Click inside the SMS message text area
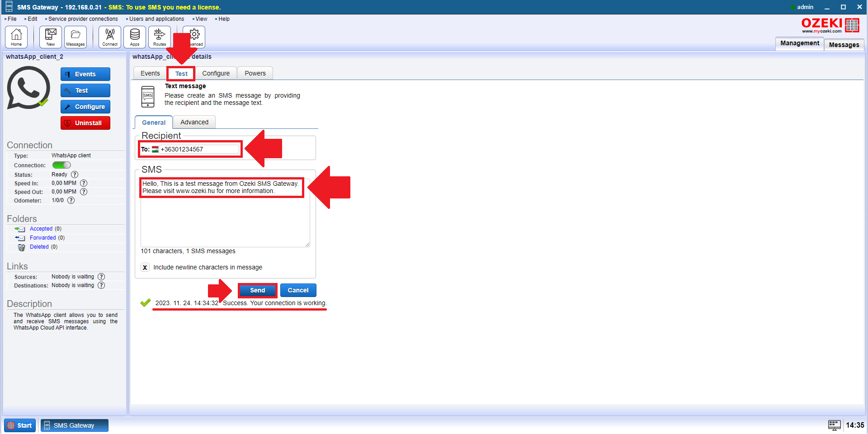Screen dimensions: 868x434 (x=225, y=212)
